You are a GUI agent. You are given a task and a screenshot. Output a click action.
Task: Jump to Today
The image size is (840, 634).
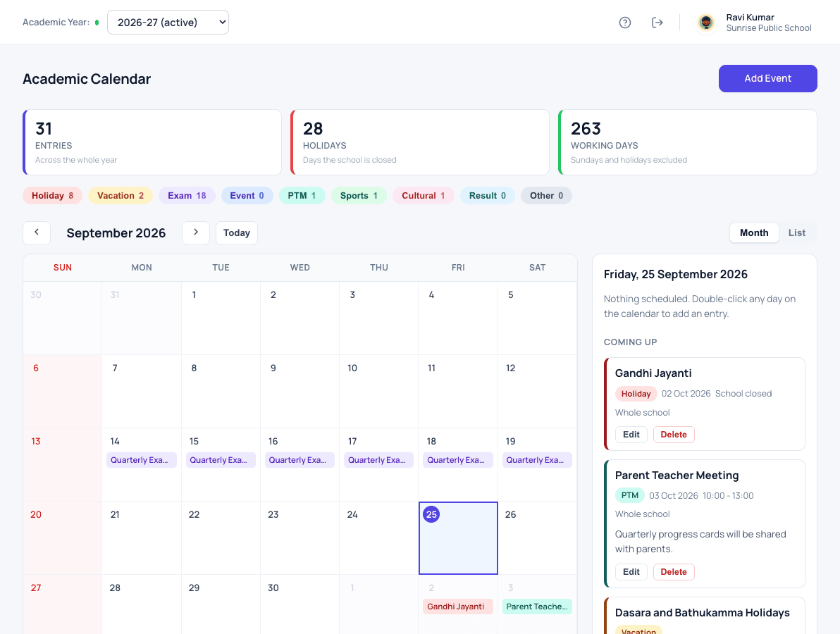236,233
